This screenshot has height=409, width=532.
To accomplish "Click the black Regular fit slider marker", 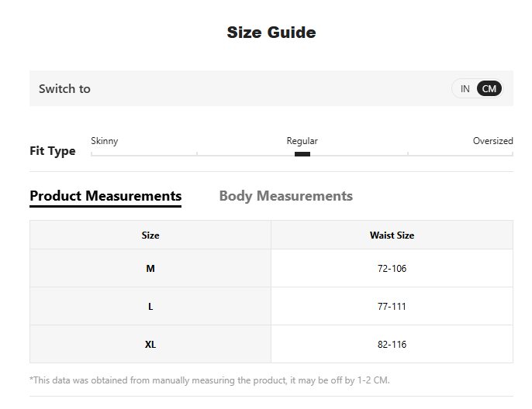I will 302,154.
